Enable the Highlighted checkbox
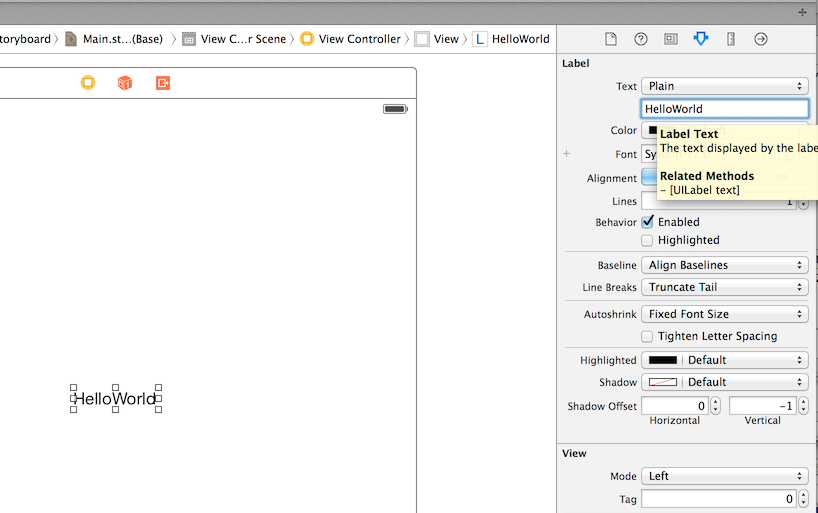The width and height of the screenshot is (818, 513). point(648,240)
